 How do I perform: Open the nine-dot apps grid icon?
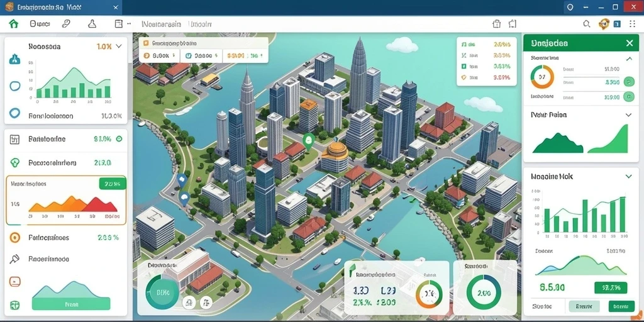pyautogui.click(x=632, y=24)
